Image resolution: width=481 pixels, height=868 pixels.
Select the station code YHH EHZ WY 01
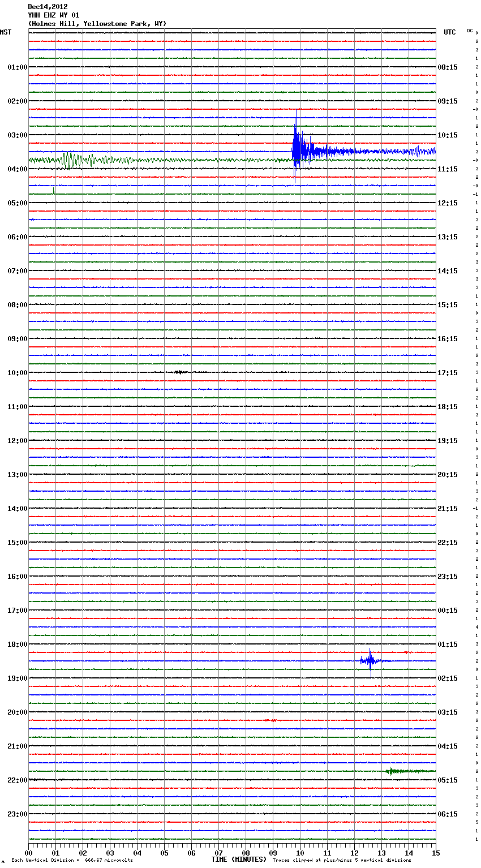pos(54,15)
